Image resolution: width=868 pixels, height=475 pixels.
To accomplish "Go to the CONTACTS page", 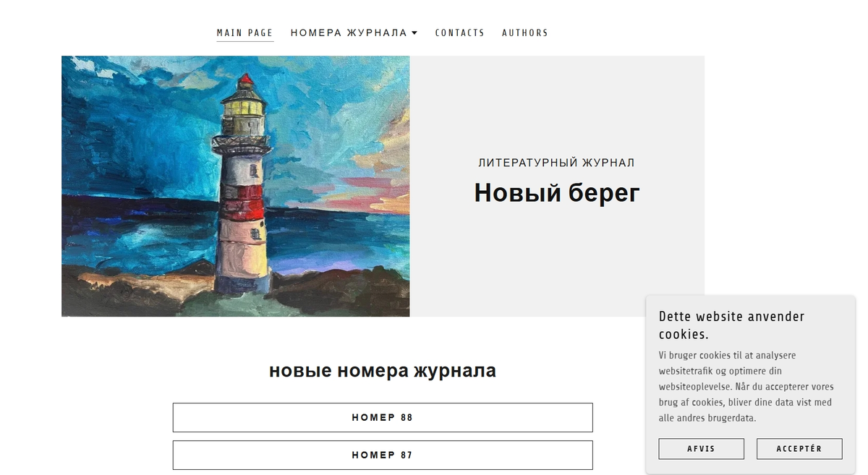I will [459, 33].
